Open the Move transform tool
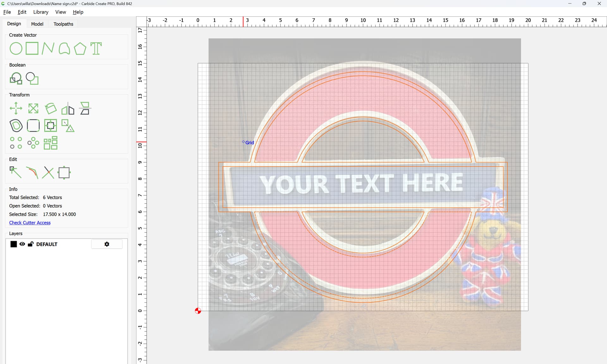This screenshot has width=607, height=364. coord(16,108)
